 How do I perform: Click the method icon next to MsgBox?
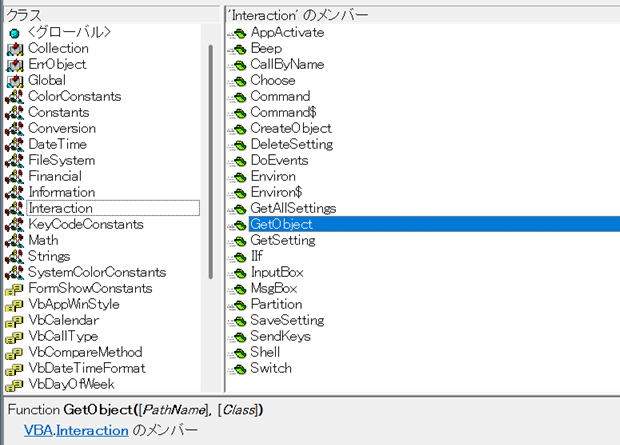[237, 289]
